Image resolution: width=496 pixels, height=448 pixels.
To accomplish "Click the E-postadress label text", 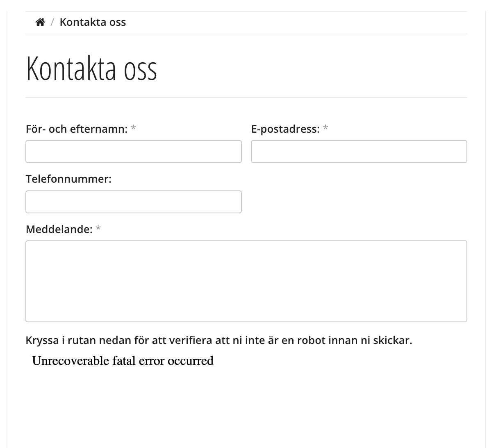I will pyautogui.click(x=285, y=129).
